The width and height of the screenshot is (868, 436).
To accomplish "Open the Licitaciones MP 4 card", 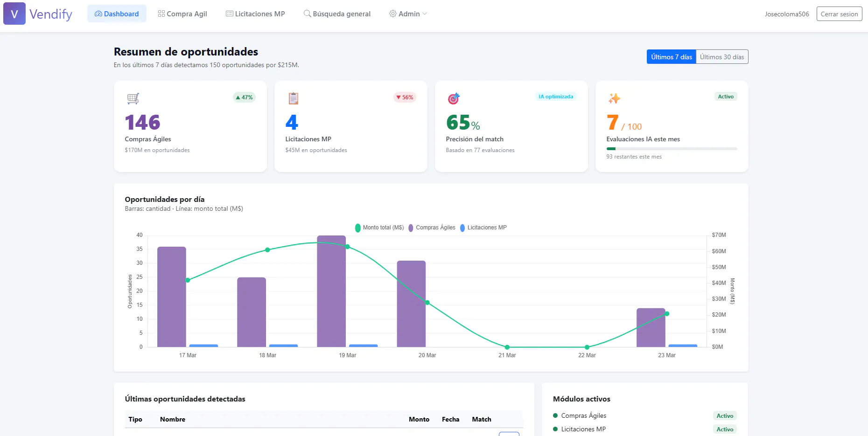I will click(x=351, y=126).
